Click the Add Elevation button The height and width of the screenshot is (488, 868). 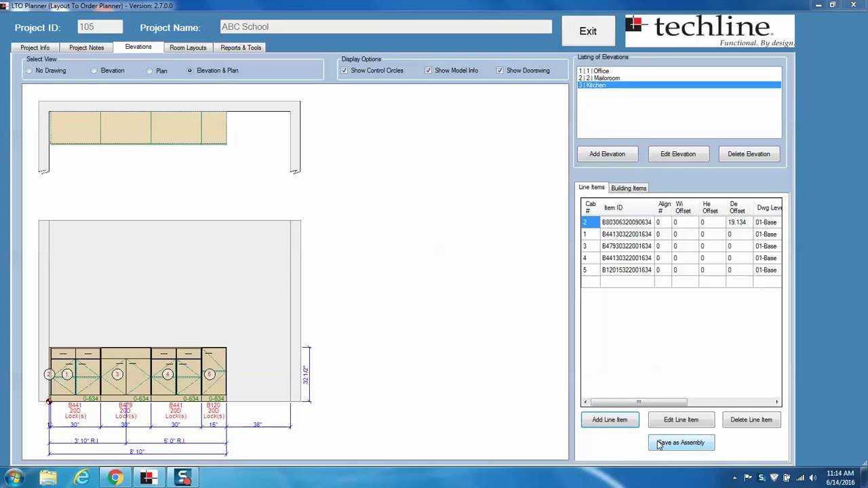click(608, 154)
